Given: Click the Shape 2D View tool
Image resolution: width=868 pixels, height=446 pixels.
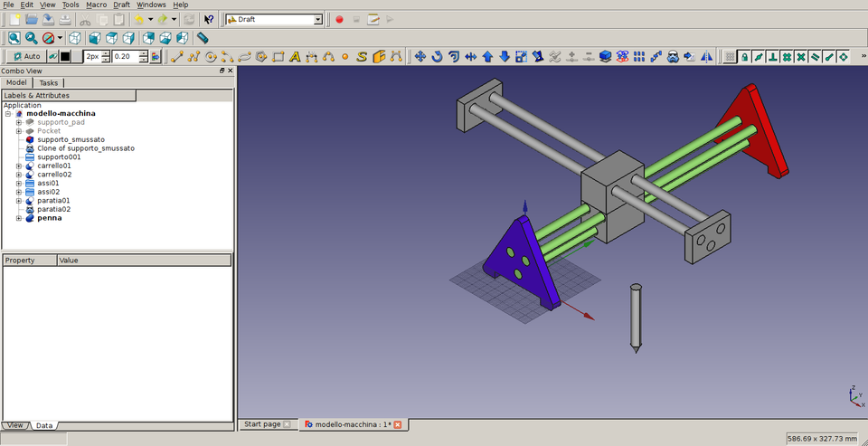Looking at the screenshot, I should pyautogui.click(x=606, y=56).
